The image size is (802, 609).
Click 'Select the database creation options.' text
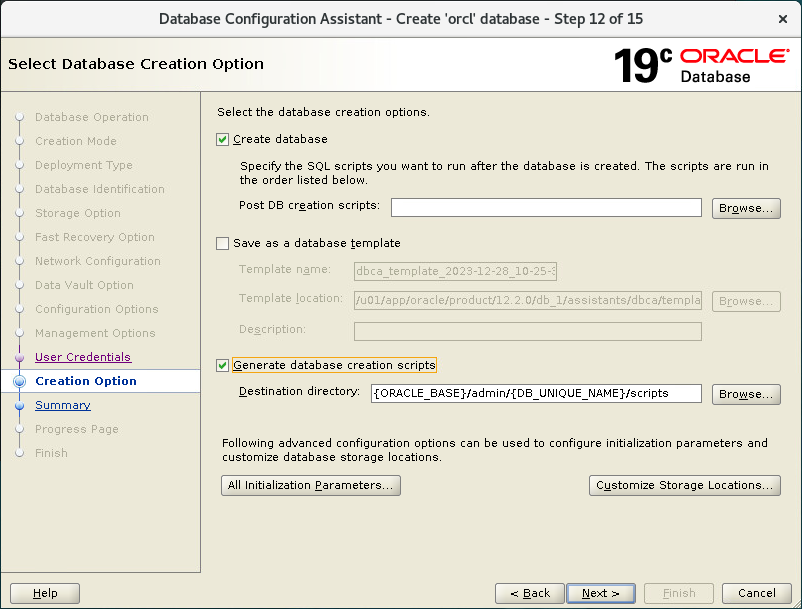point(323,112)
